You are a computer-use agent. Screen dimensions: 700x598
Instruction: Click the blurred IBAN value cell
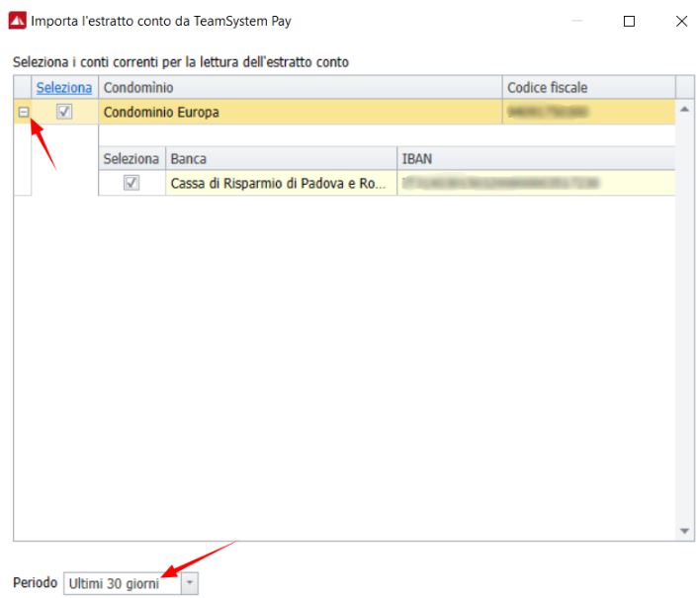pyautogui.click(x=536, y=183)
